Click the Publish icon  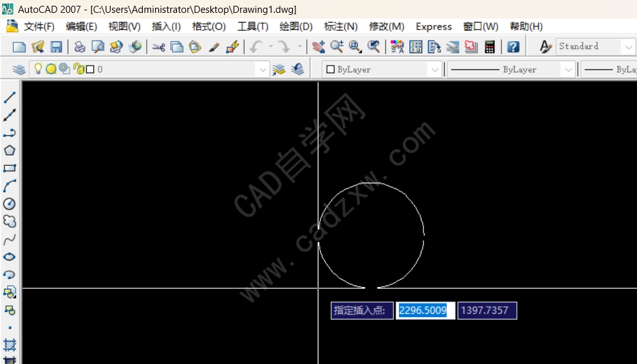[116, 47]
